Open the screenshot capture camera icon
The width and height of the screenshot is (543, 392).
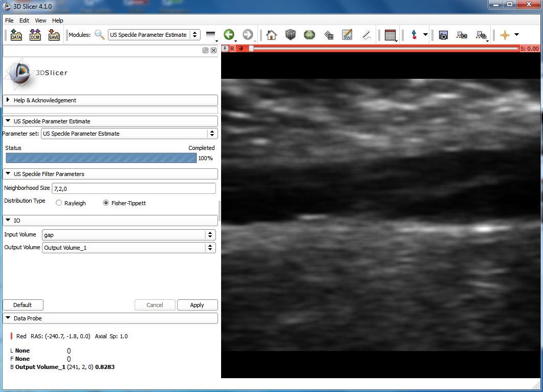click(443, 35)
